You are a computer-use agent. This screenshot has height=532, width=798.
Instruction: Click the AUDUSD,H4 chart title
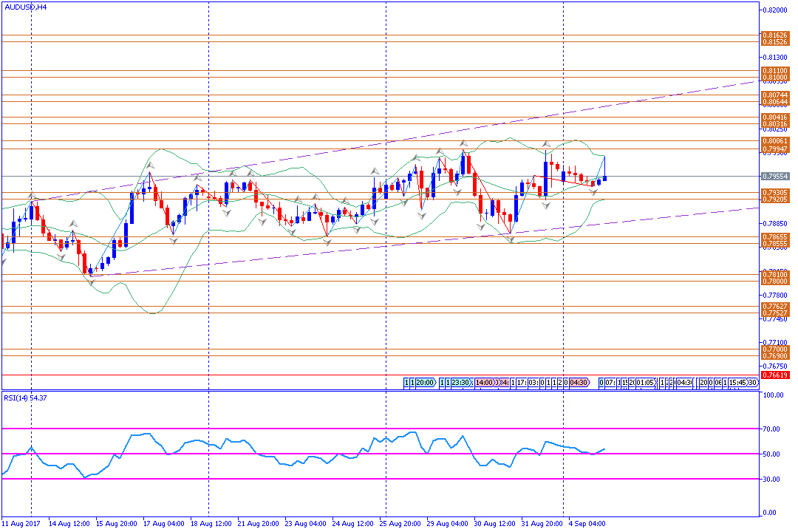26,7
